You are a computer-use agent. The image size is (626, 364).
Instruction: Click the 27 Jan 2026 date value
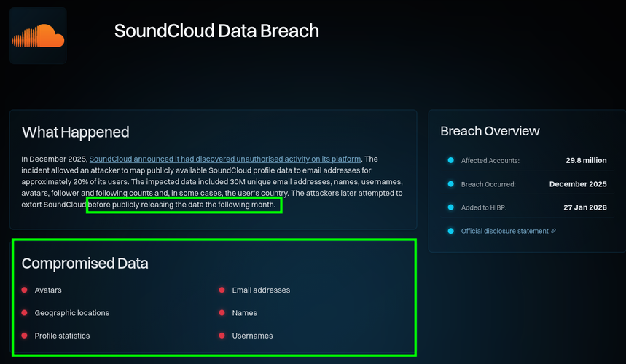[x=585, y=207]
